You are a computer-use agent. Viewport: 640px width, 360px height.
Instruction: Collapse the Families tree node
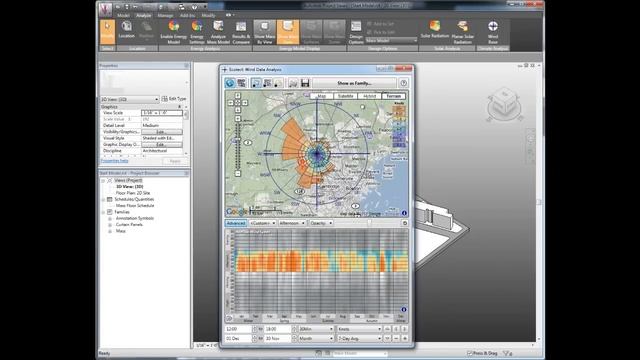tap(103, 212)
